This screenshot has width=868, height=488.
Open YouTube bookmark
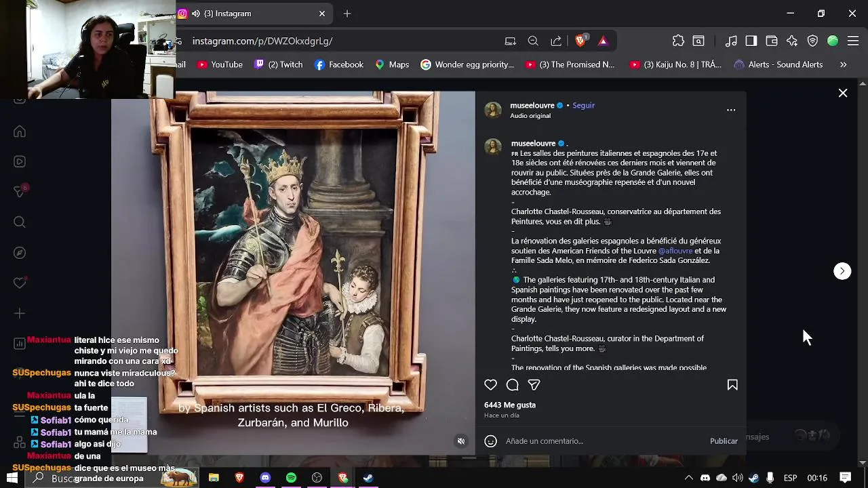[220, 65]
